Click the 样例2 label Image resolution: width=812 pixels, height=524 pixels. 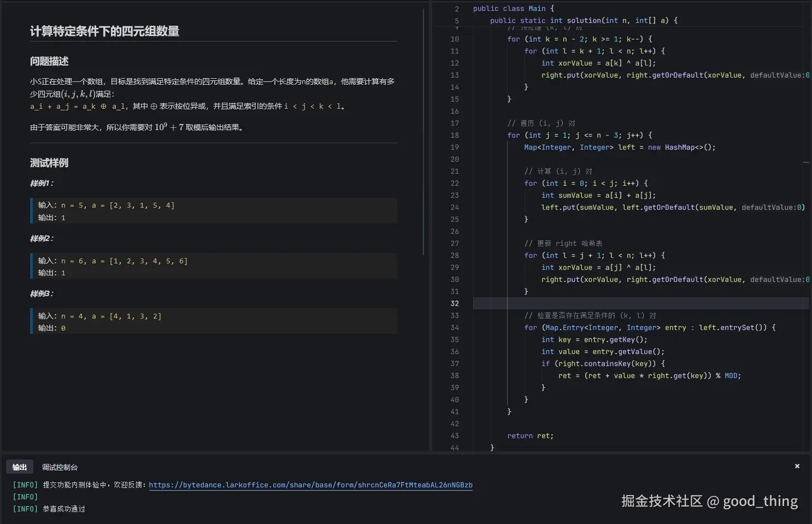click(x=42, y=238)
